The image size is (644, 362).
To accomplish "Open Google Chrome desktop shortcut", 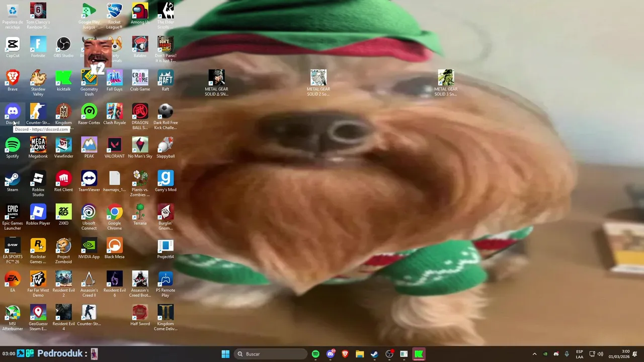I will pyautogui.click(x=114, y=217).
